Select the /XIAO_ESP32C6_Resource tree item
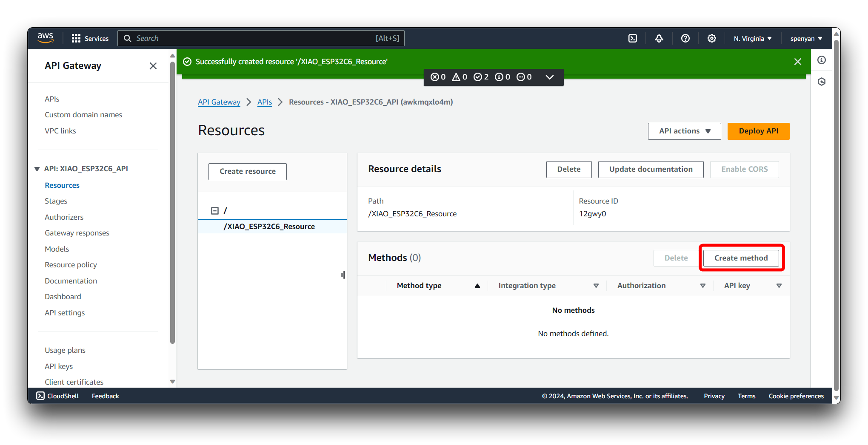868x445 pixels. click(272, 227)
